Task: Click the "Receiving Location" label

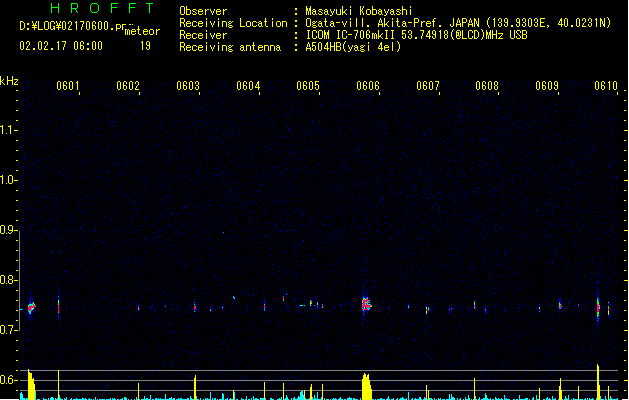Action: [x=233, y=23]
